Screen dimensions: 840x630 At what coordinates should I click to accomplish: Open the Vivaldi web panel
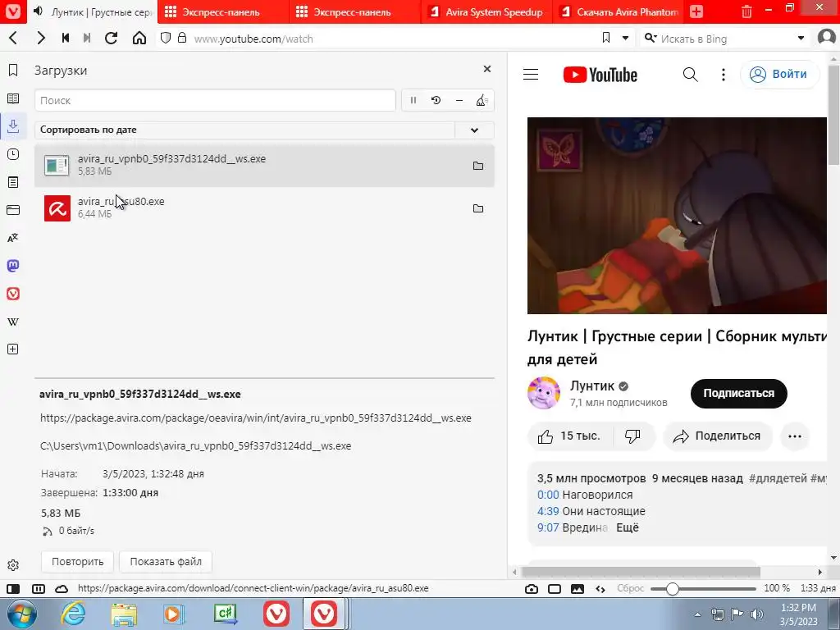pos(13,294)
